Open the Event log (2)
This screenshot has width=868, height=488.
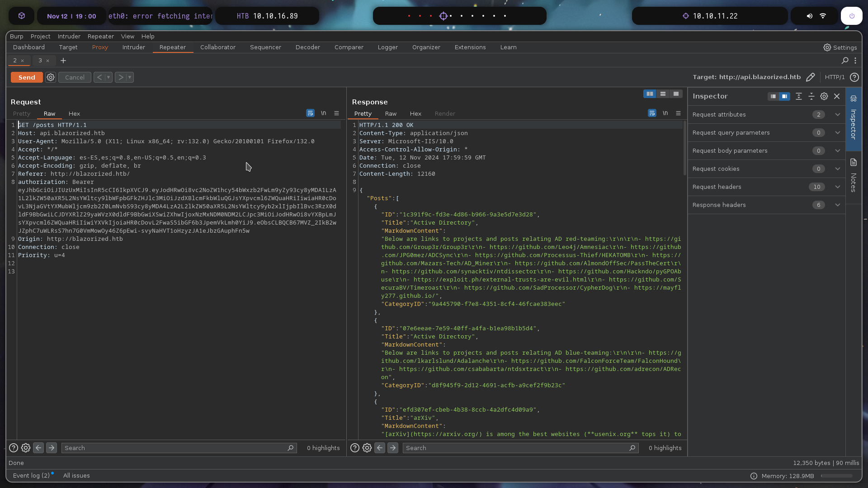(31, 475)
